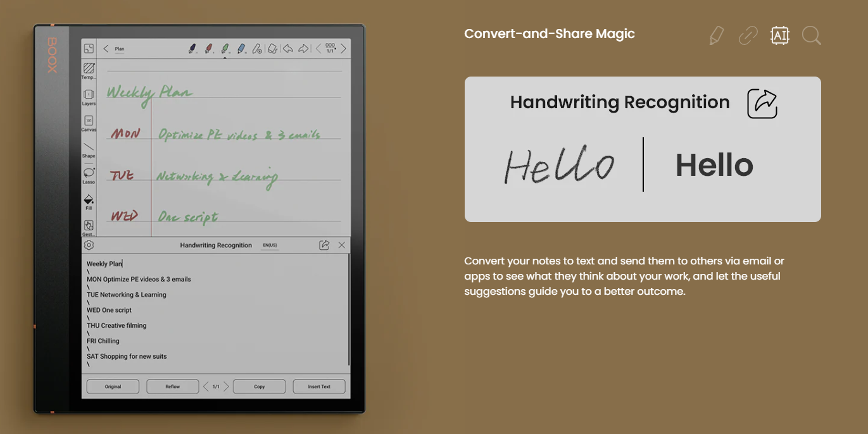Open the Template tool in sidebar

tap(89, 69)
